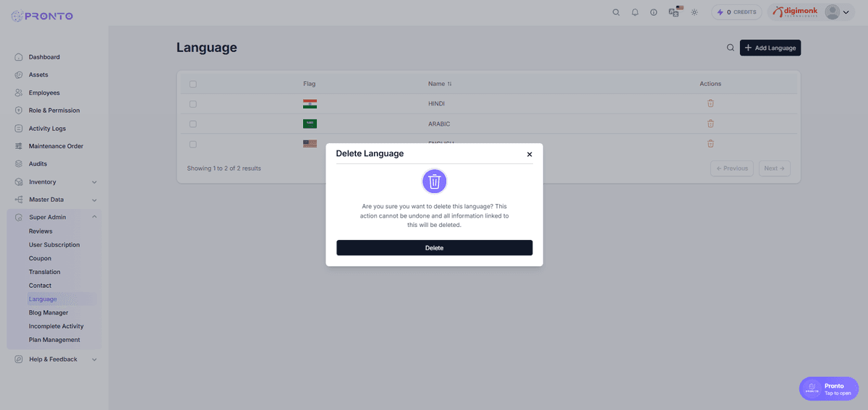This screenshot has width=868, height=410.
Task: Open Reviews under Super Admin
Action: (x=41, y=231)
